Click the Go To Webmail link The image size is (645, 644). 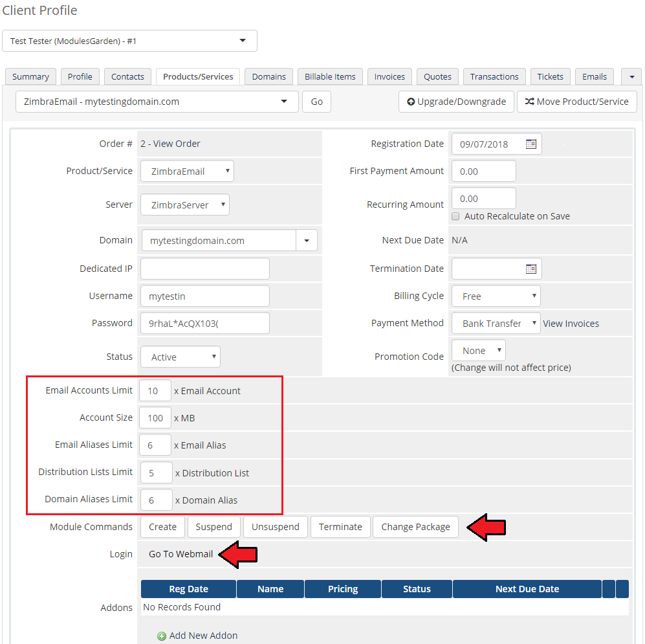(181, 554)
